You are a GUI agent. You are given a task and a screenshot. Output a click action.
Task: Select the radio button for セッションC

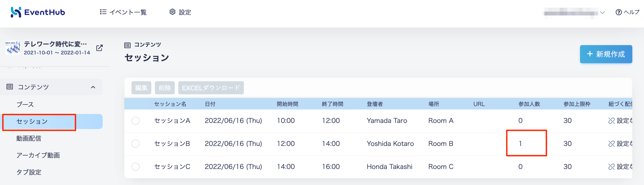(136, 167)
